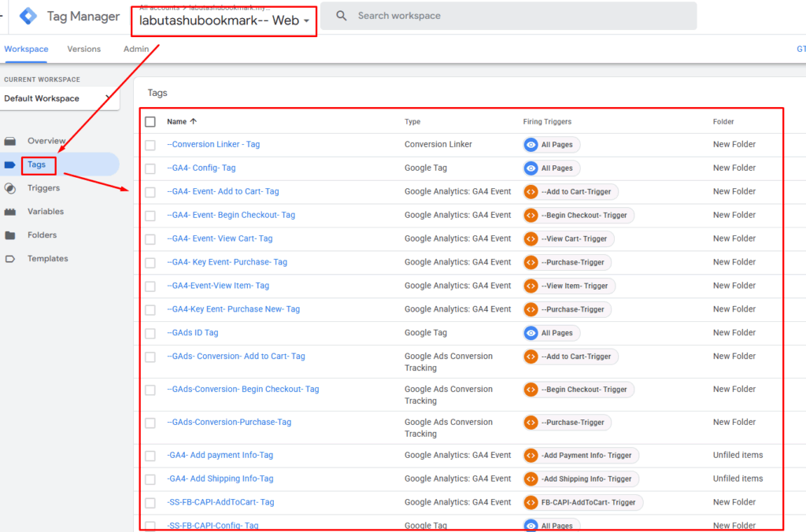Click the search magnifier icon
The image size is (806, 532).
342,16
